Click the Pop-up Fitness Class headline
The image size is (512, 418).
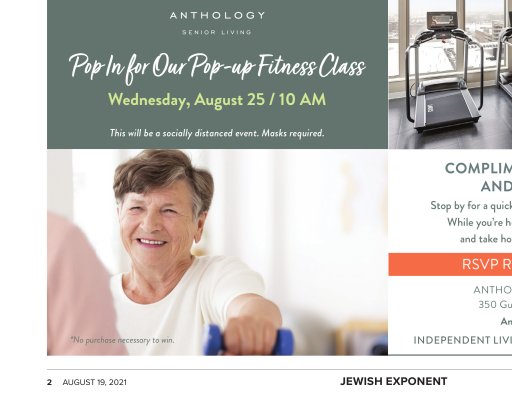[217, 68]
